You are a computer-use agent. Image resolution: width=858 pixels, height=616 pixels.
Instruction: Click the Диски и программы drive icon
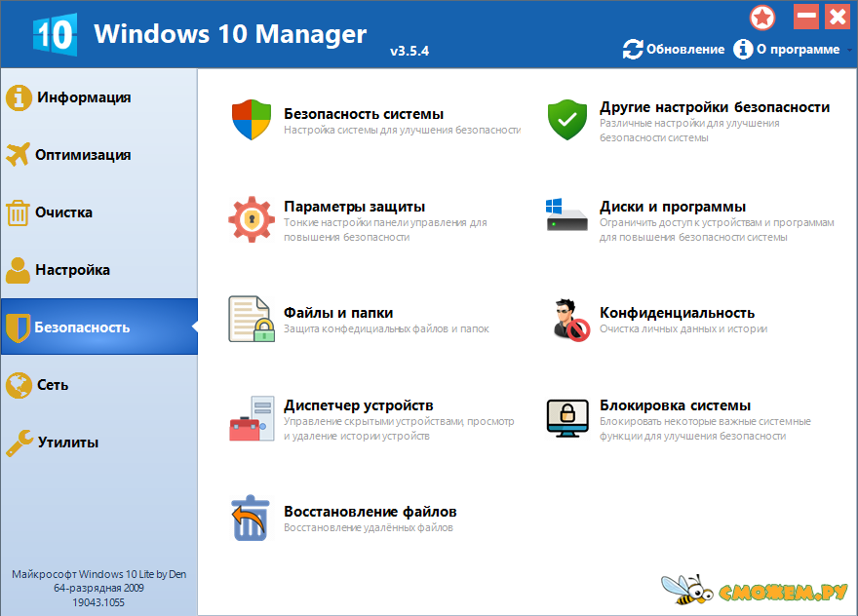click(566, 215)
